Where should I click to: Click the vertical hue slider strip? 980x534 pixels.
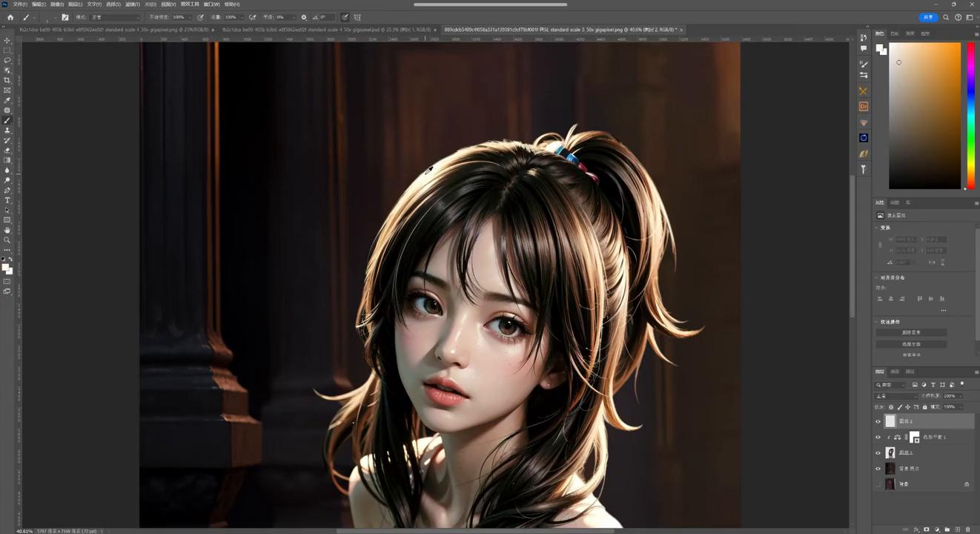(970, 115)
